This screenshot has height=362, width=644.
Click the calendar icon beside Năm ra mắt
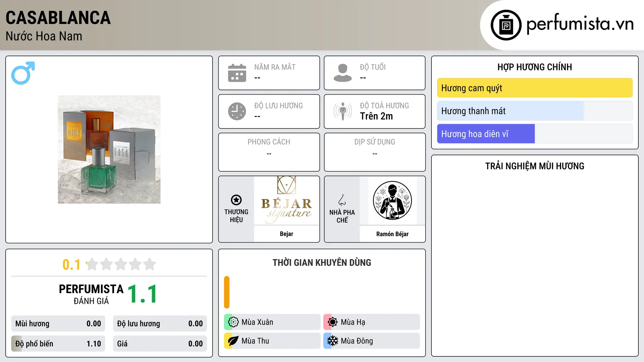(237, 73)
